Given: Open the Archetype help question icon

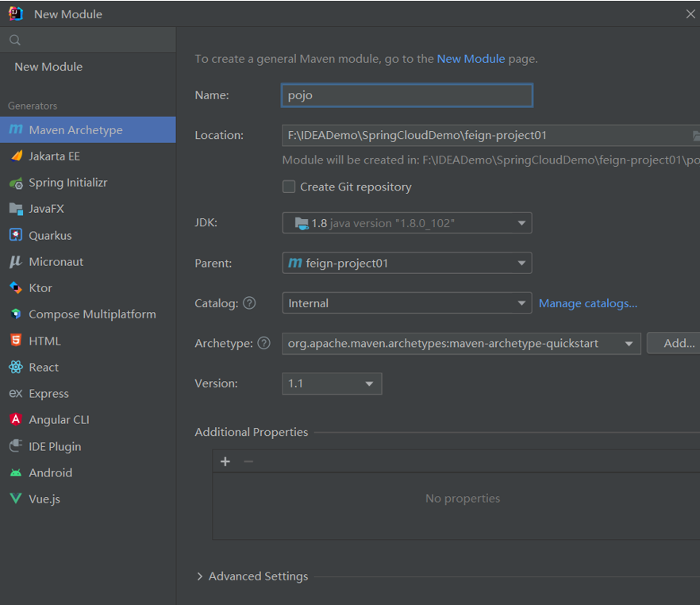Looking at the screenshot, I should [x=263, y=343].
